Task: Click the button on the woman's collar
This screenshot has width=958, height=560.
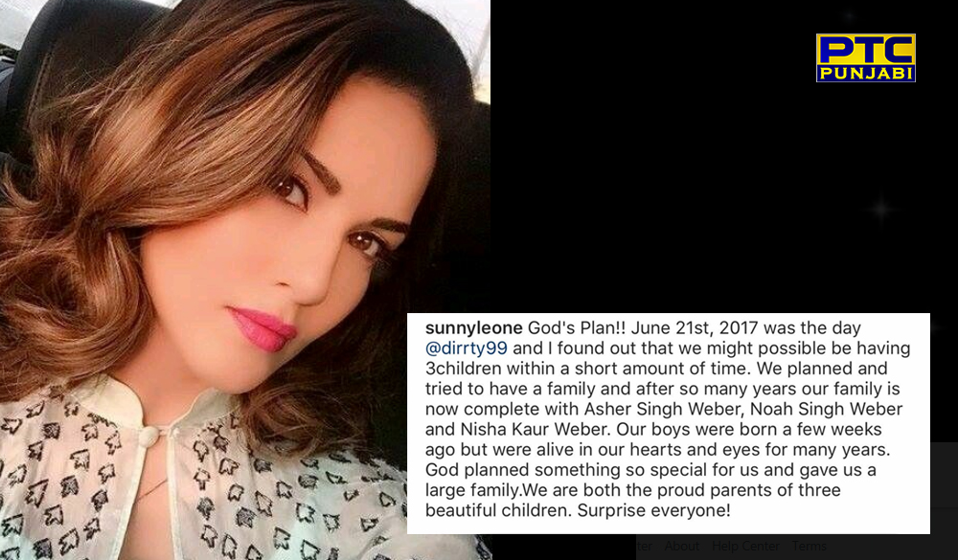Action: tap(148, 436)
